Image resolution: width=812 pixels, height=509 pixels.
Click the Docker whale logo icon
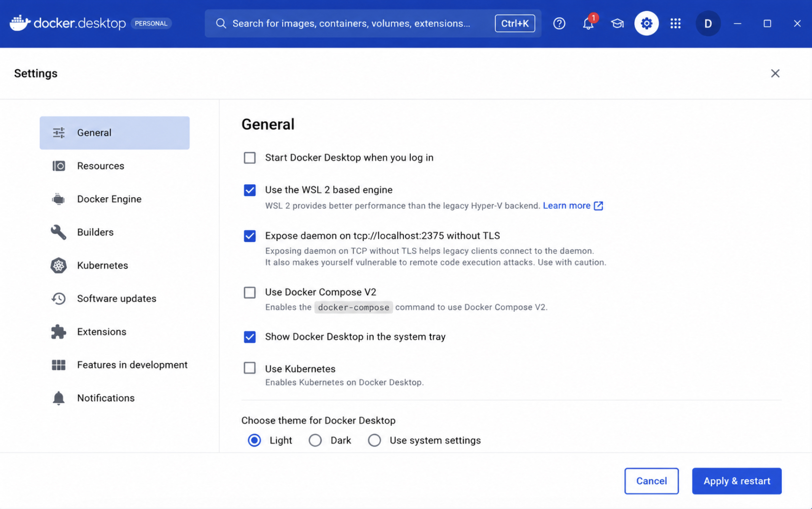coord(20,23)
